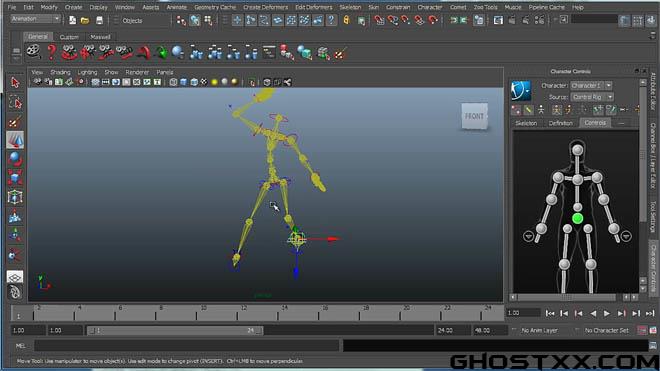The image size is (660, 371).
Task: Click the new scene icon
Action: tap(72, 20)
